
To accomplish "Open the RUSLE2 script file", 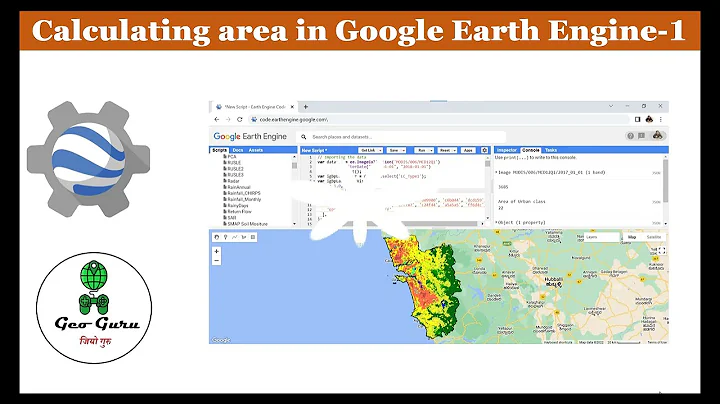I will click(x=233, y=169).
